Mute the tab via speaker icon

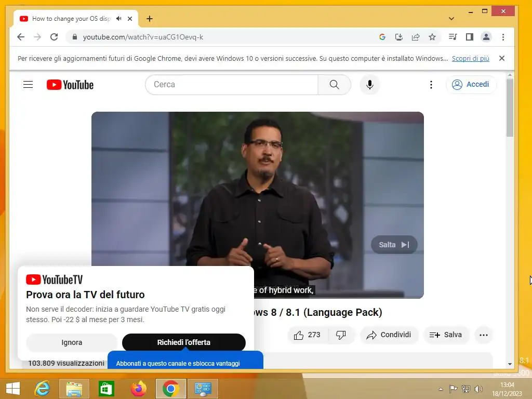tap(119, 19)
